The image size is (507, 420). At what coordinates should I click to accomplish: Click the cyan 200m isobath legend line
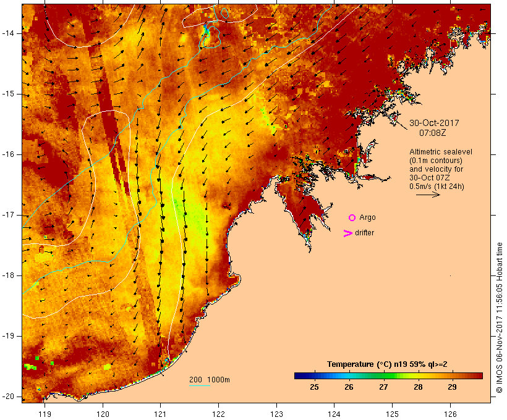pyautogui.click(x=200, y=385)
